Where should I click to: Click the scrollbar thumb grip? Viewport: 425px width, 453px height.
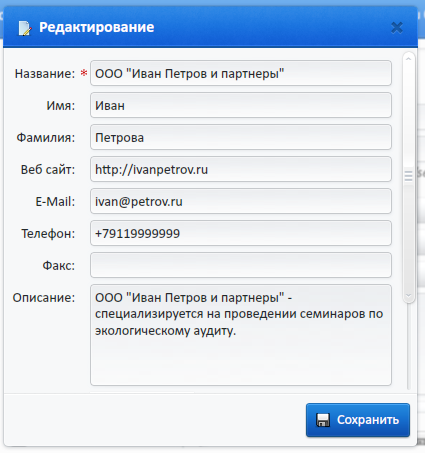pyautogui.click(x=408, y=176)
